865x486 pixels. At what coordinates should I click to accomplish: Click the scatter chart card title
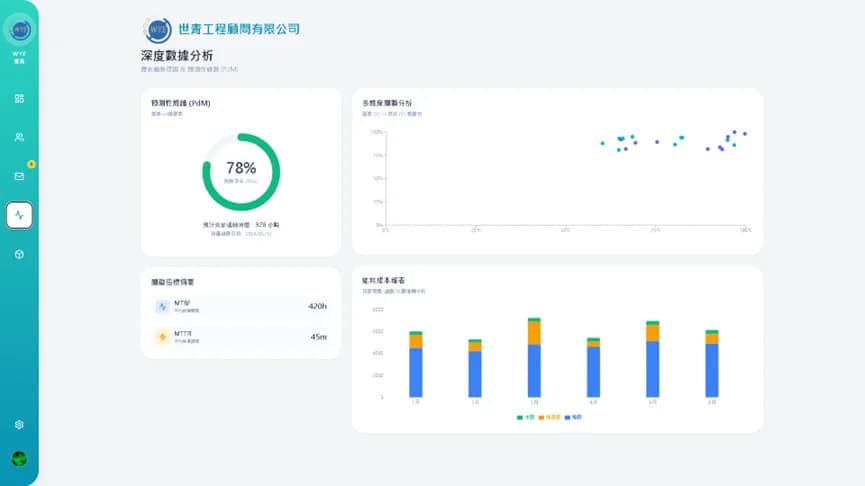point(387,103)
